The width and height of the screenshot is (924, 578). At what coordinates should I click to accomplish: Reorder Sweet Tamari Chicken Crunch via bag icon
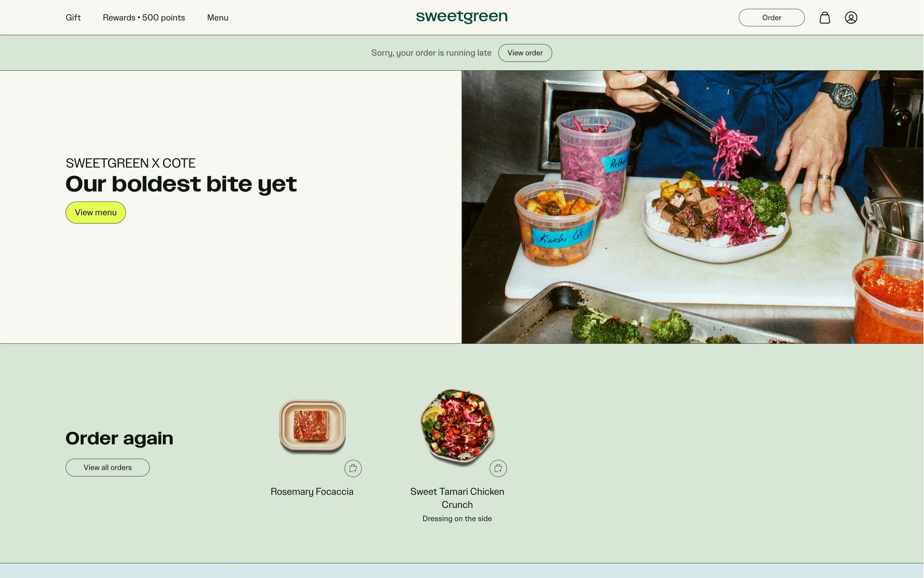tap(498, 468)
